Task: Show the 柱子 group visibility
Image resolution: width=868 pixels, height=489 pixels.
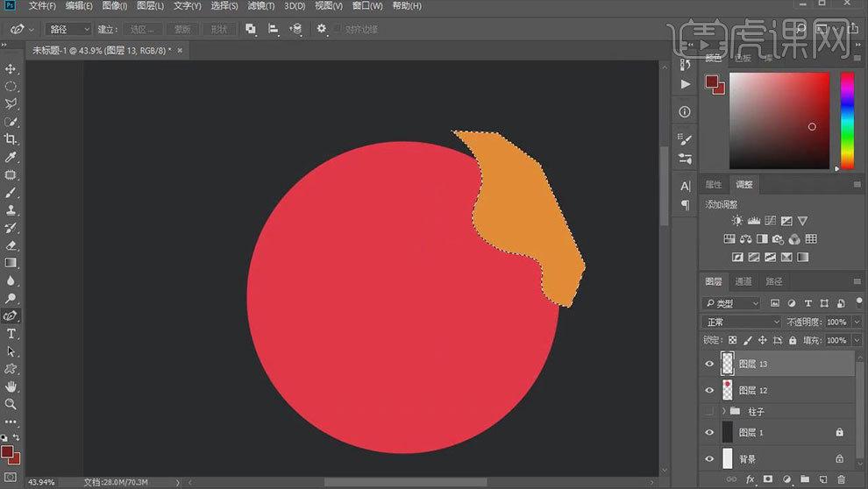Action: click(709, 411)
